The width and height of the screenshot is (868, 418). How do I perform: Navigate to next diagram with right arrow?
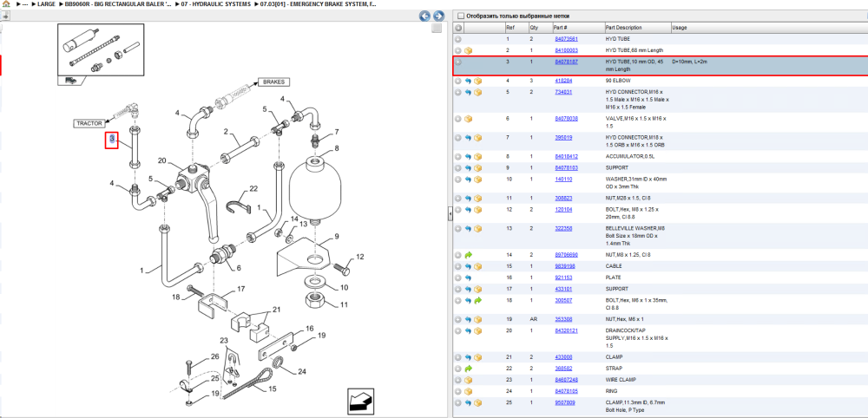(438, 16)
